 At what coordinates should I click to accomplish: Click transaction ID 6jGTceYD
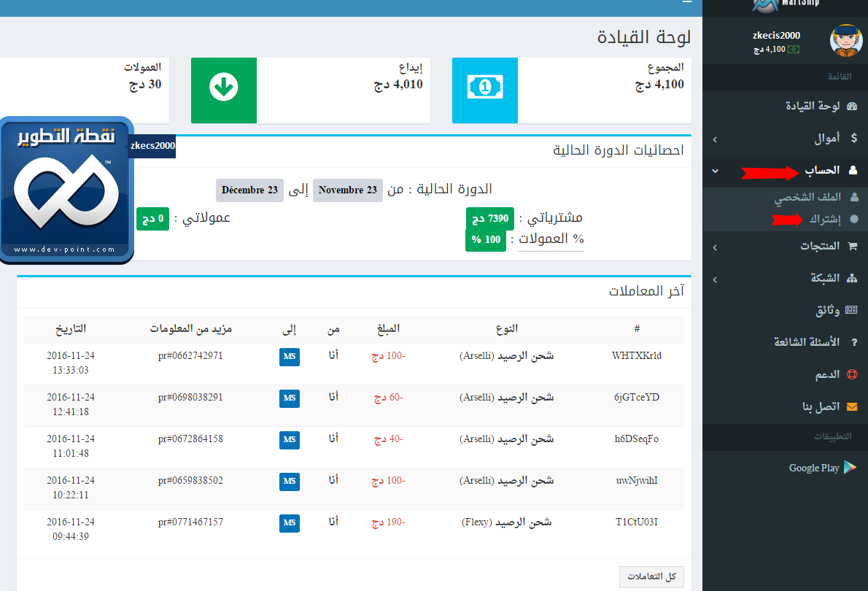[637, 397]
